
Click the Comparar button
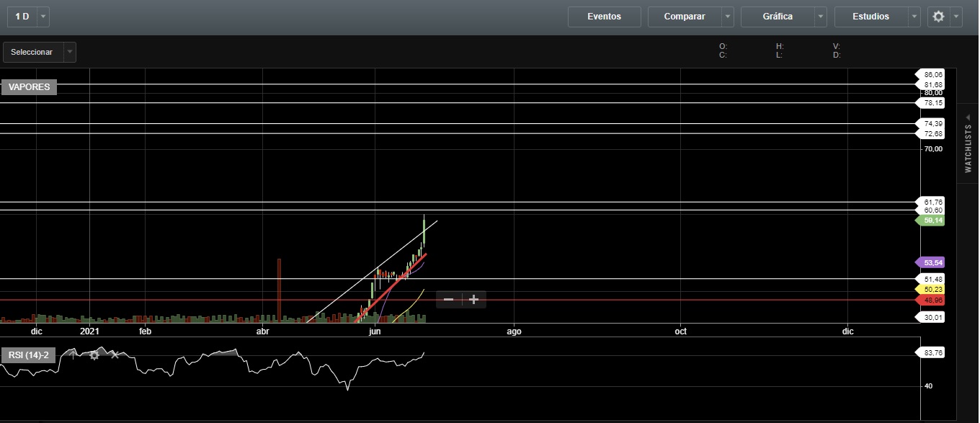click(684, 17)
